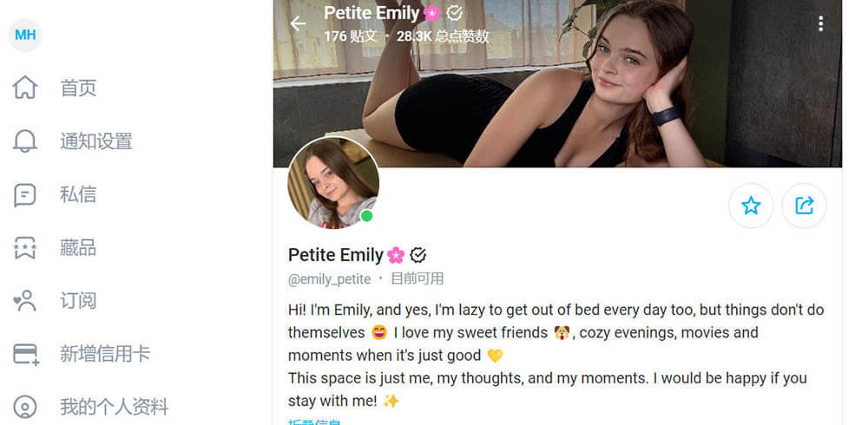
Task: Click the verified badge beside profile name
Action: 418,255
